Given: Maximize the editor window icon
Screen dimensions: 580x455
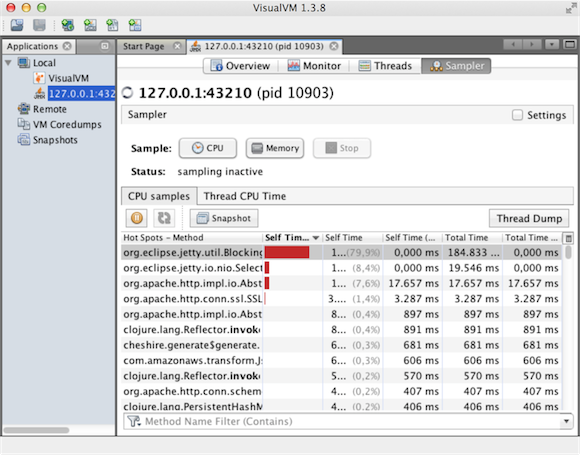Looking at the screenshot, I should (570, 45).
